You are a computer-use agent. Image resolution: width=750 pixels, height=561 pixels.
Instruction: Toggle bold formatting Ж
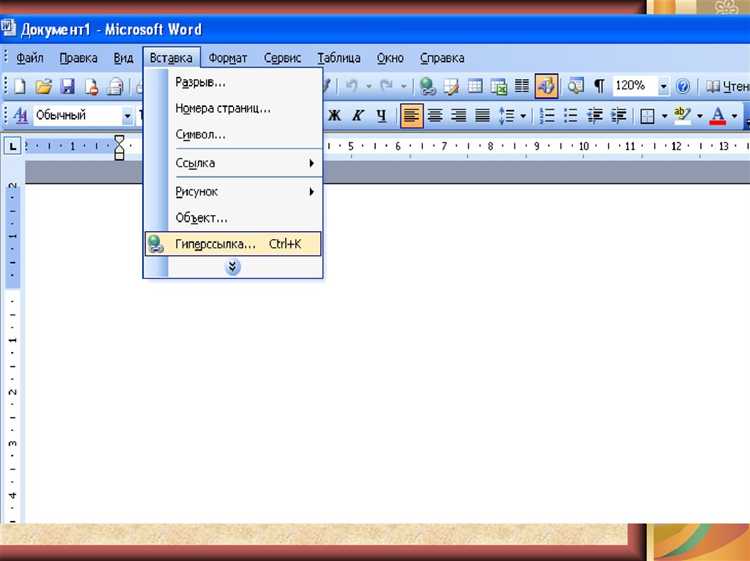click(334, 115)
